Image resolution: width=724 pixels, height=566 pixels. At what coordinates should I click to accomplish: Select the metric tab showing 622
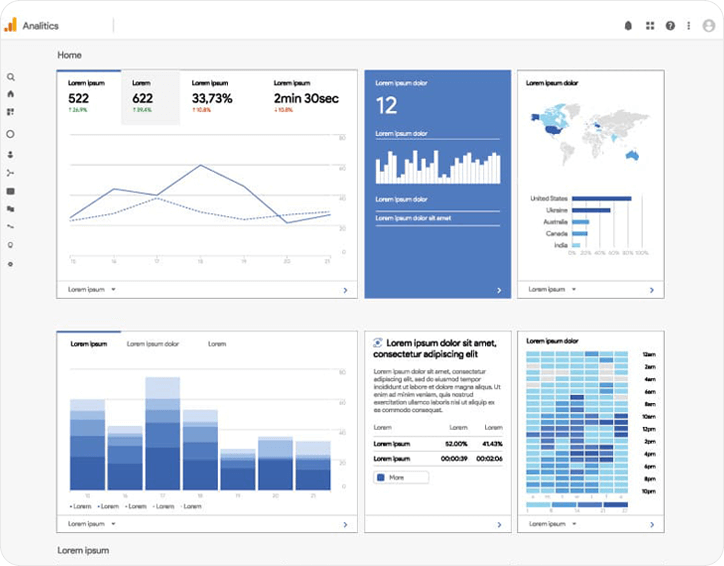click(150, 97)
